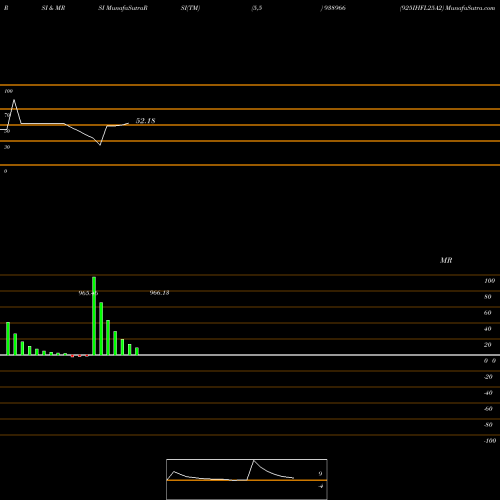Viewport: 500px width, 500px height.
Task: Click the value -4 in the mini chart
Action: click(320, 486)
